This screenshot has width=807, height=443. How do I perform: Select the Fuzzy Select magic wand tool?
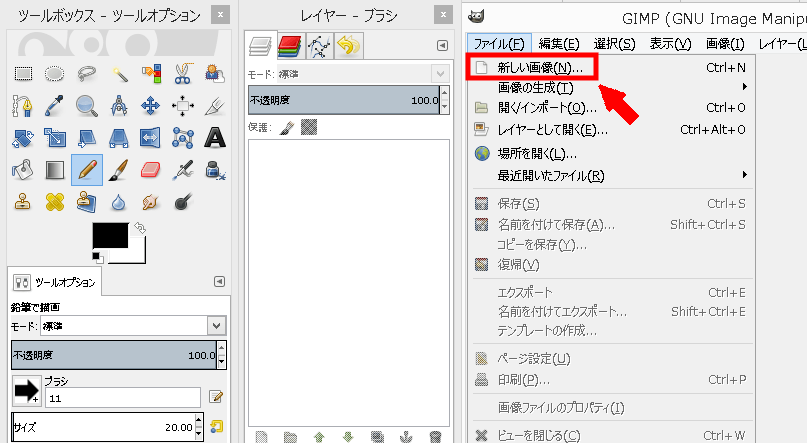(x=119, y=74)
